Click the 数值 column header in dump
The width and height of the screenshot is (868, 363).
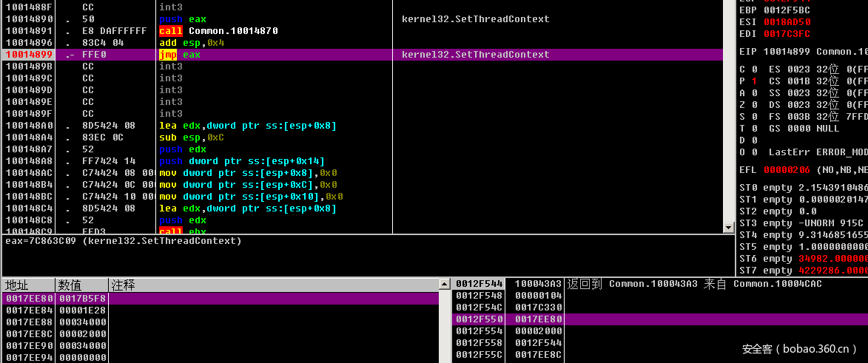(x=81, y=285)
